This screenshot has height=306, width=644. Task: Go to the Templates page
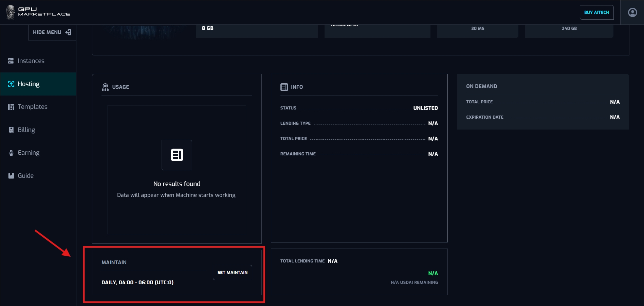(x=32, y=107)
